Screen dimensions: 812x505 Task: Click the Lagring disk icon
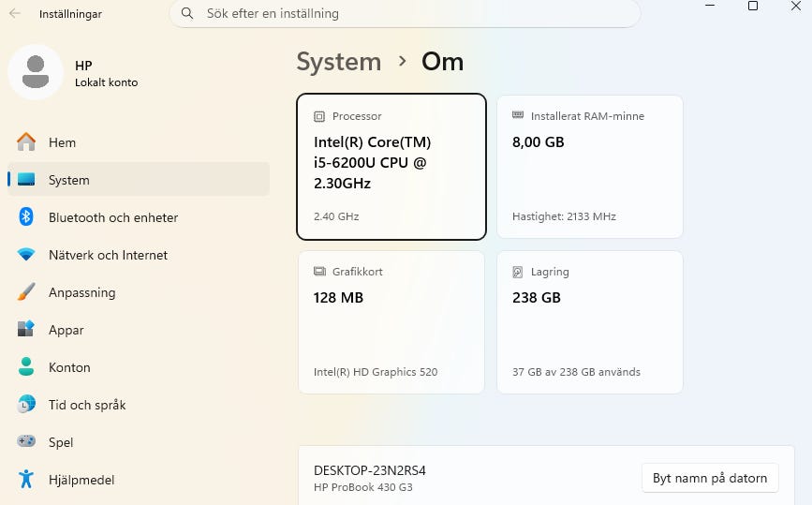pyautogui.click(x=517, y=272)
